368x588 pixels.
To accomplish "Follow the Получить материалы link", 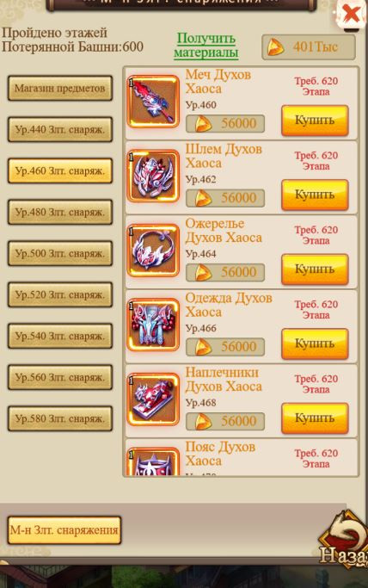I will point(205,46).
